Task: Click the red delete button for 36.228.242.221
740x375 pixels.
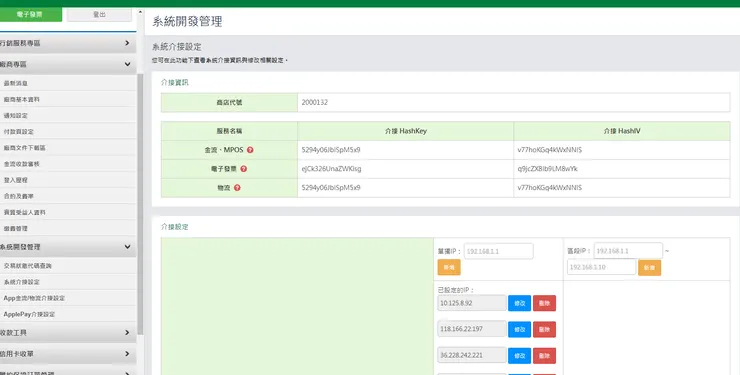Action: [544, 356]
